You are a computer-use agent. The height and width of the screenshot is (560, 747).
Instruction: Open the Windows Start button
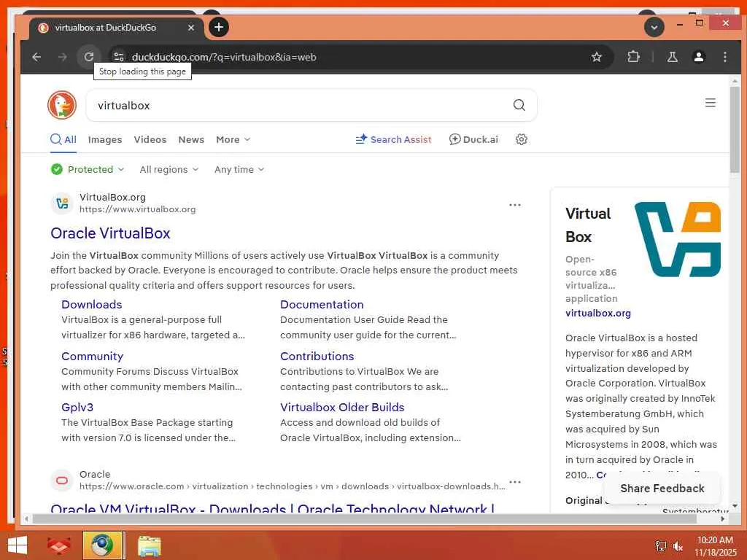pos(18,545)
